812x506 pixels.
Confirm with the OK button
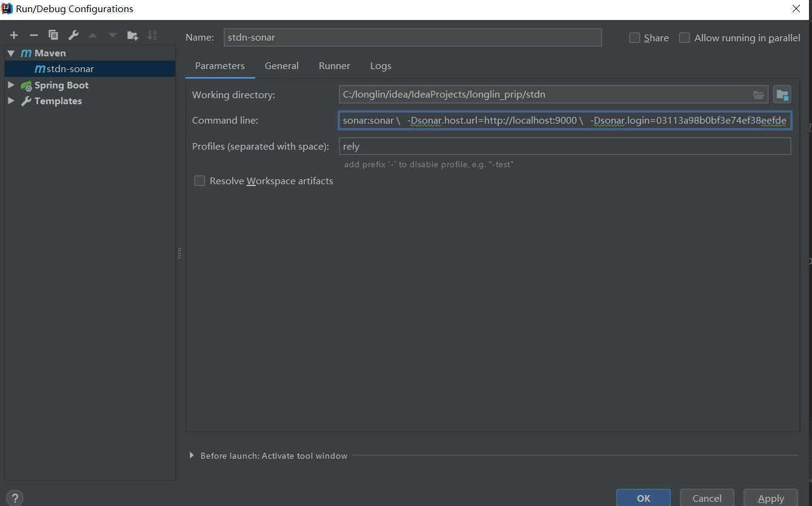644,498
